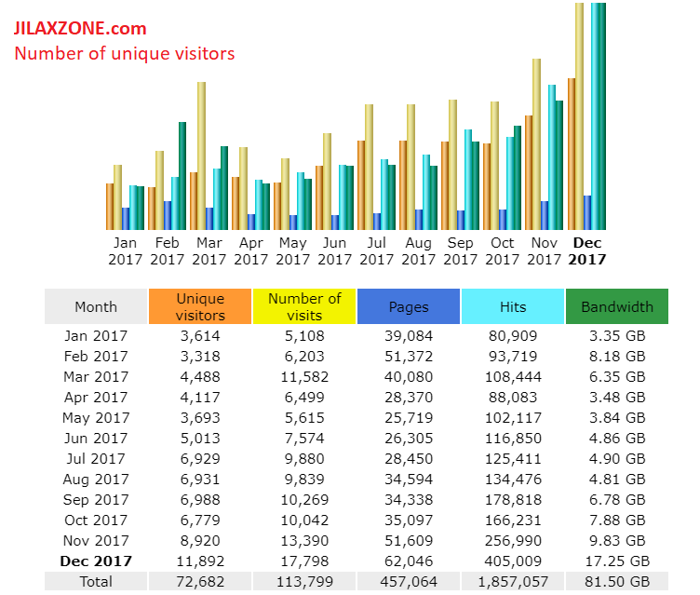The width and height of the screenshot is (700, 595).
Task: Select the Oct 2017 chart axis label
Action: pos(503,251)
